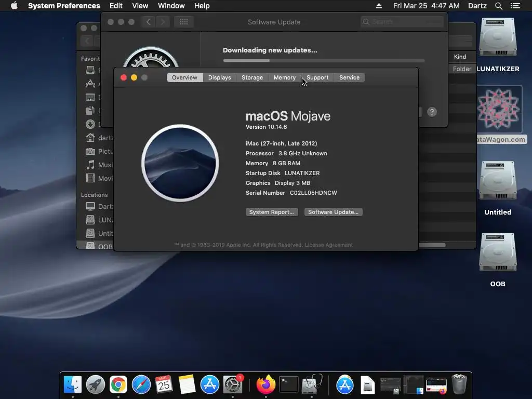Open Edit menu in menu bar
The height and width of the screenshot is (399, 532).
(116, 6)
